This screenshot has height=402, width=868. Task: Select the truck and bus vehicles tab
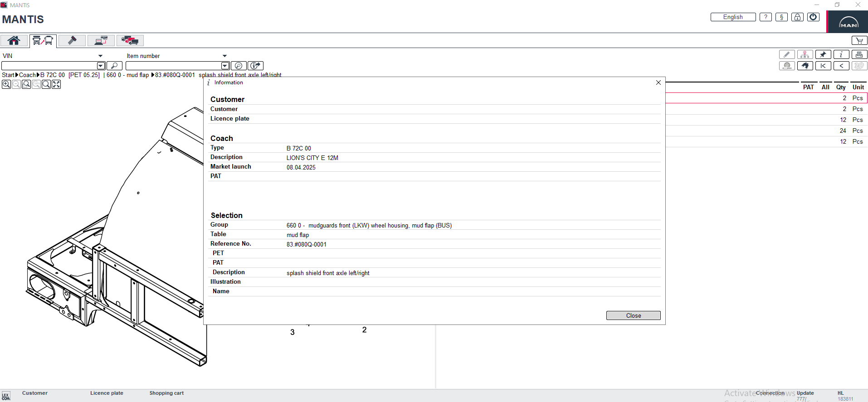[43, 41]
